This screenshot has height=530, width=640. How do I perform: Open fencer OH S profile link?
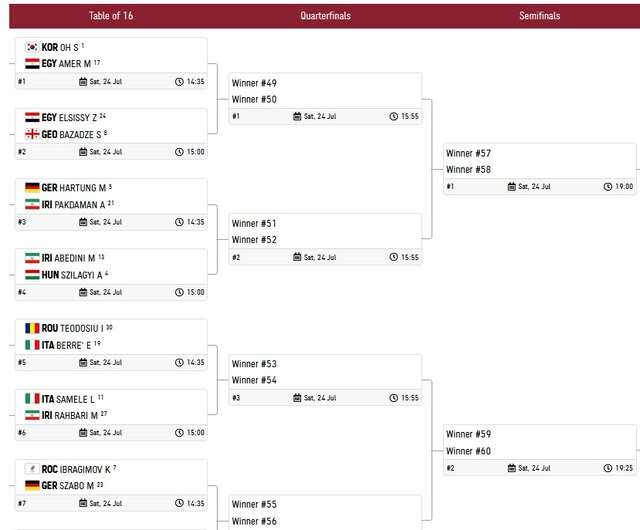point(68,47)
